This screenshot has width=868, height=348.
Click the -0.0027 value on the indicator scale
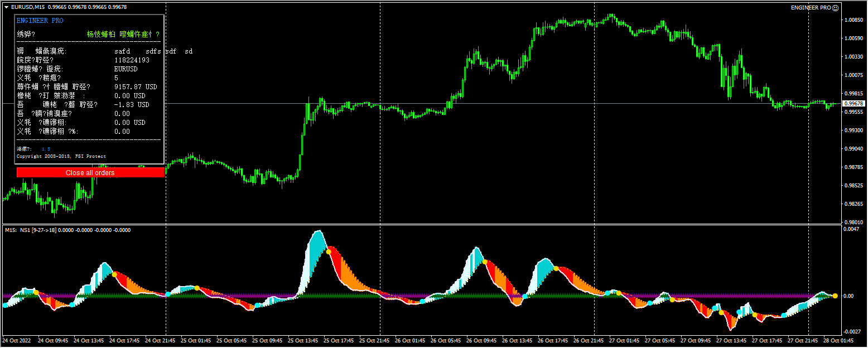click(852, 332)
